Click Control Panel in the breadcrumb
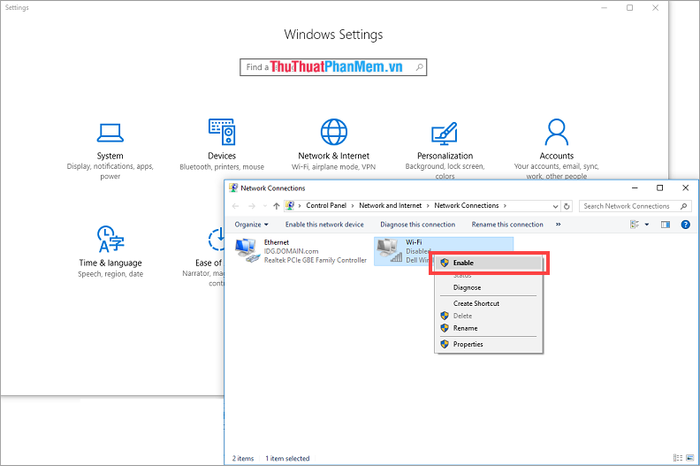 (x=326, y=206)
